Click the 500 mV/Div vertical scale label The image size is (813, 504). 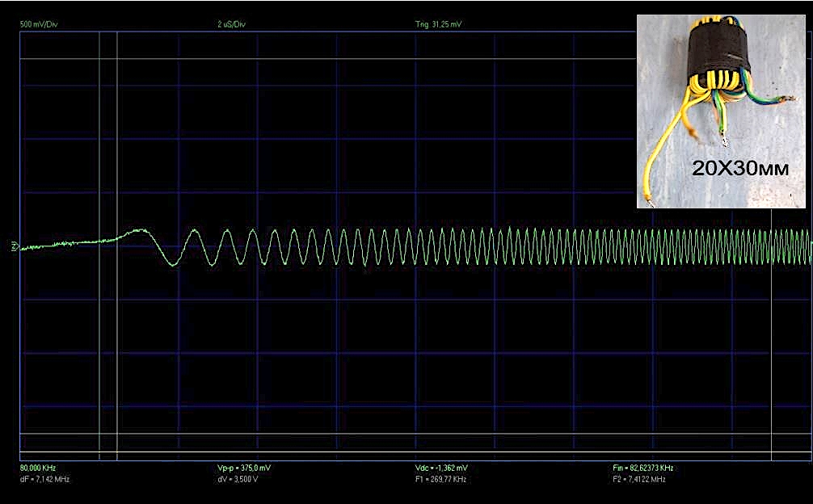tap(38, 24)
